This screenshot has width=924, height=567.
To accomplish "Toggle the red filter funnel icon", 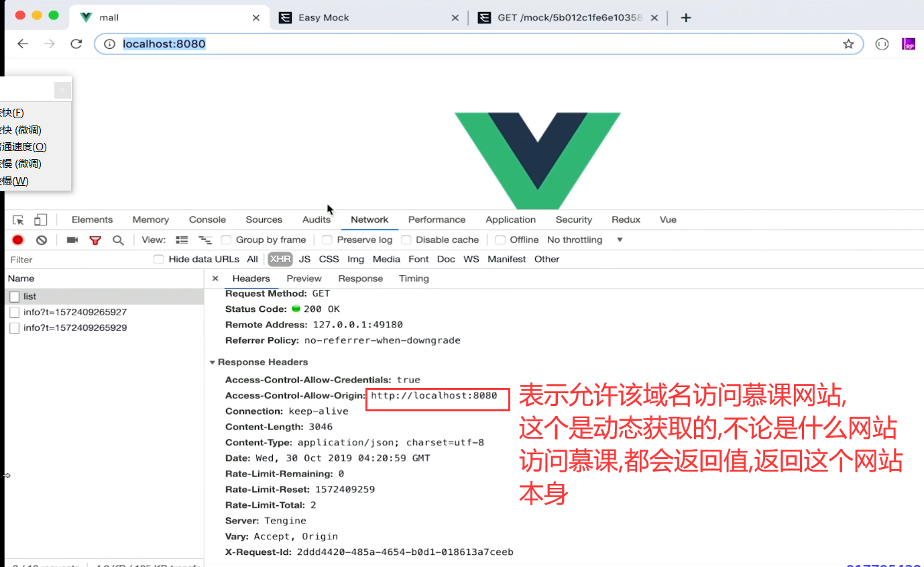I will click(x=95, y=240).
